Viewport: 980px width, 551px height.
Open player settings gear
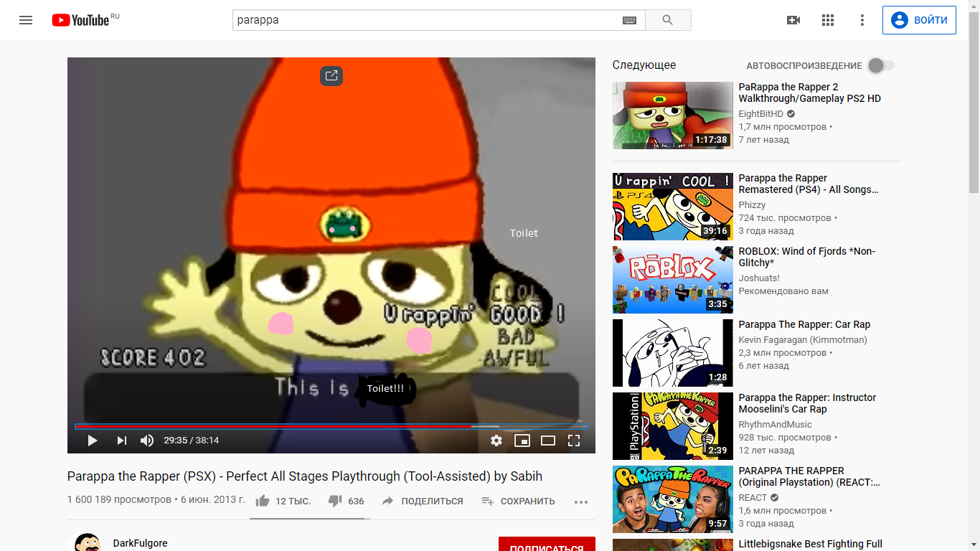(496, 441)
